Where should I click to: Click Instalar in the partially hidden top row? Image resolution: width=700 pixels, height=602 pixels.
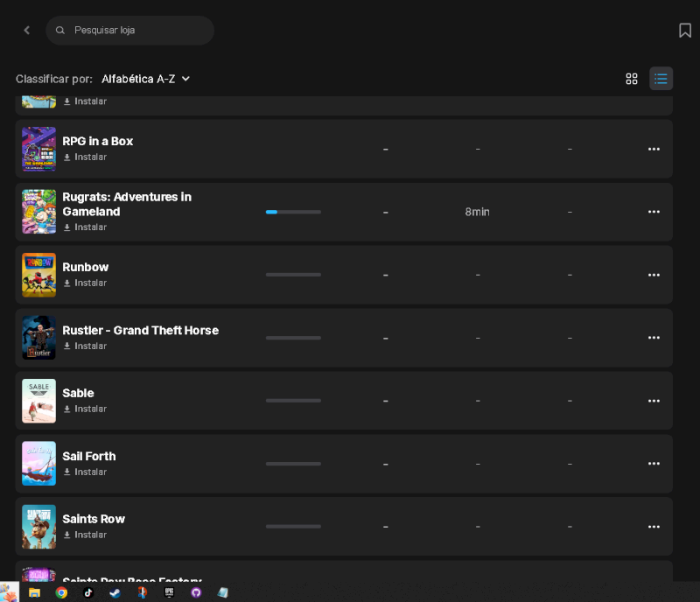coord(85,101)
